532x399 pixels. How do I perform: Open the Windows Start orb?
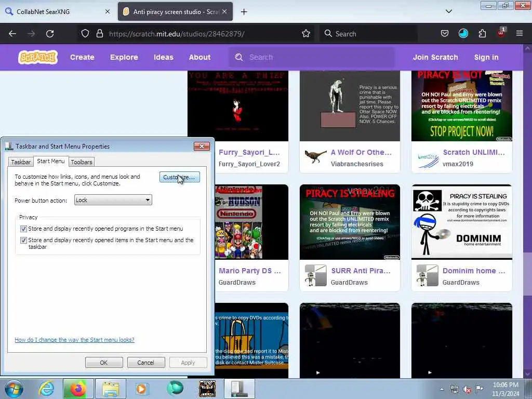point(14,389)
